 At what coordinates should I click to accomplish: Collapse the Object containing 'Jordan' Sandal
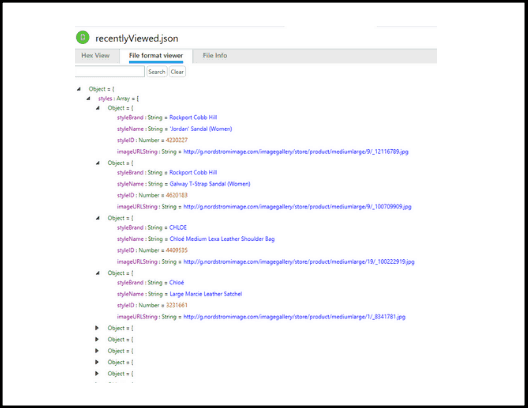point(98,108)
